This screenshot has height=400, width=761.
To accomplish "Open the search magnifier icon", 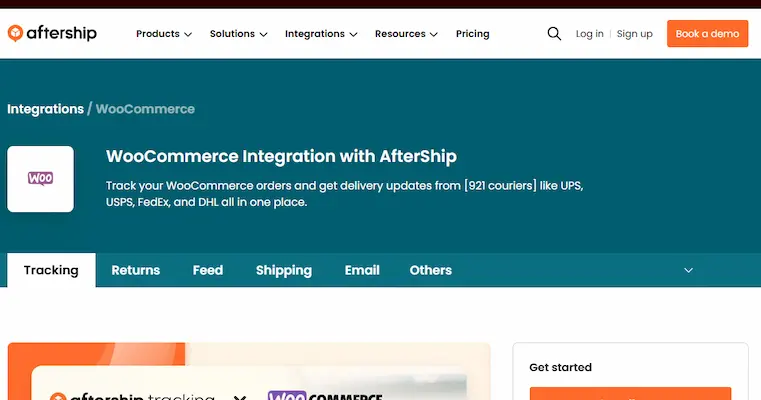I will (x=554, y=34).
